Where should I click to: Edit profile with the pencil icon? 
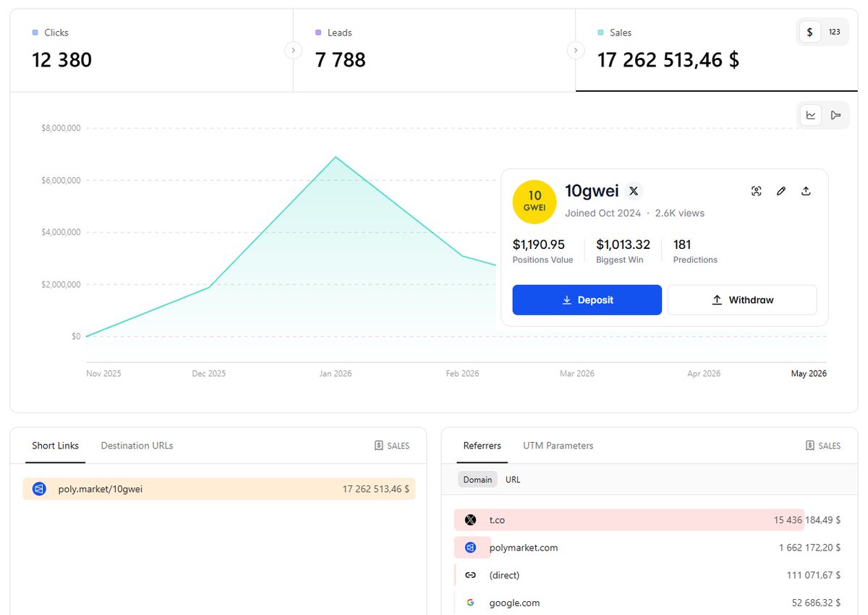click(x=781, y=191)
